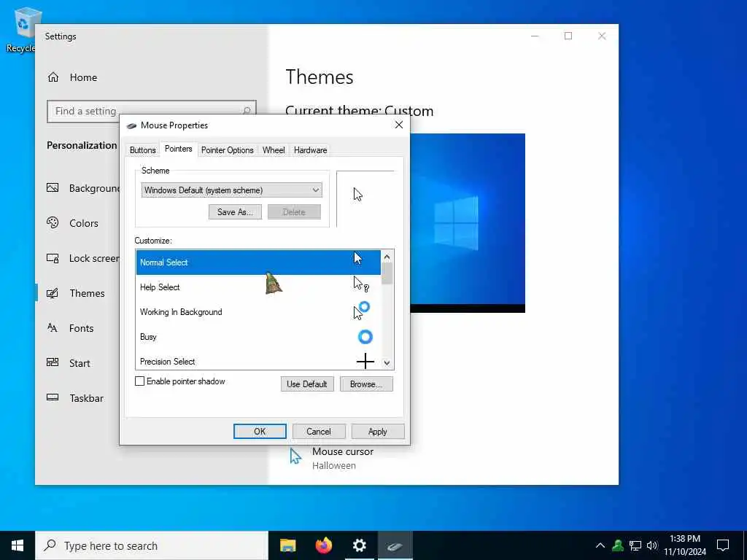
Task: Switch to the Hardware tab
Action: pyautogui.click(x=310, y=150)
